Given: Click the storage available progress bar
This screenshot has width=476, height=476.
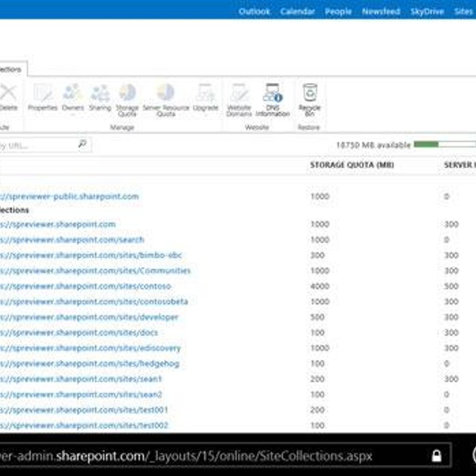Looking at the screenshot, I should point(445,144).
